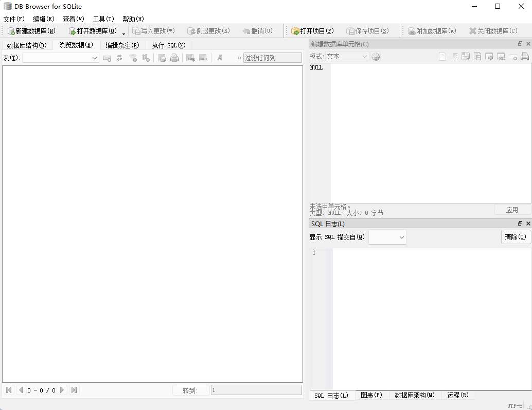Click the 保存项目 (Save Project) toolbar button
Screen dimensions: 532x410
367,31
